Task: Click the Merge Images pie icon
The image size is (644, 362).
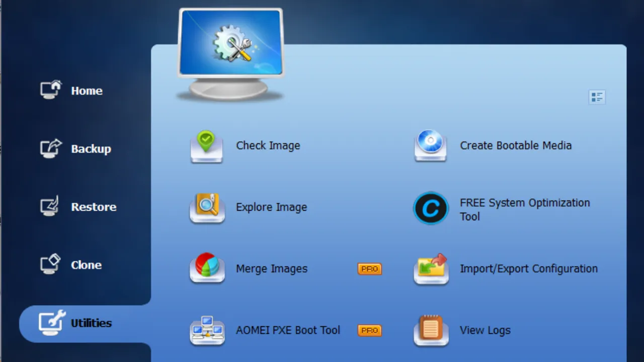Action: pos(207,268)
